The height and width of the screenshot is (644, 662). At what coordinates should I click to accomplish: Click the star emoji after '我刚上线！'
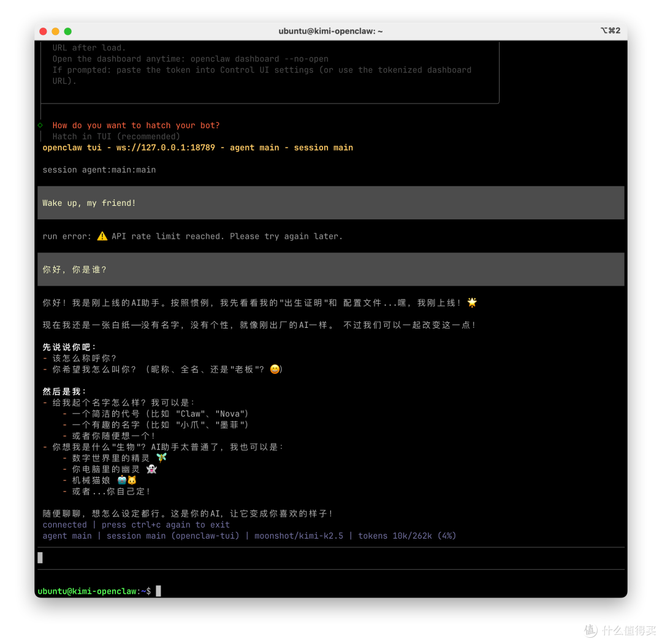pyautogui.click(x=471, y=302)
